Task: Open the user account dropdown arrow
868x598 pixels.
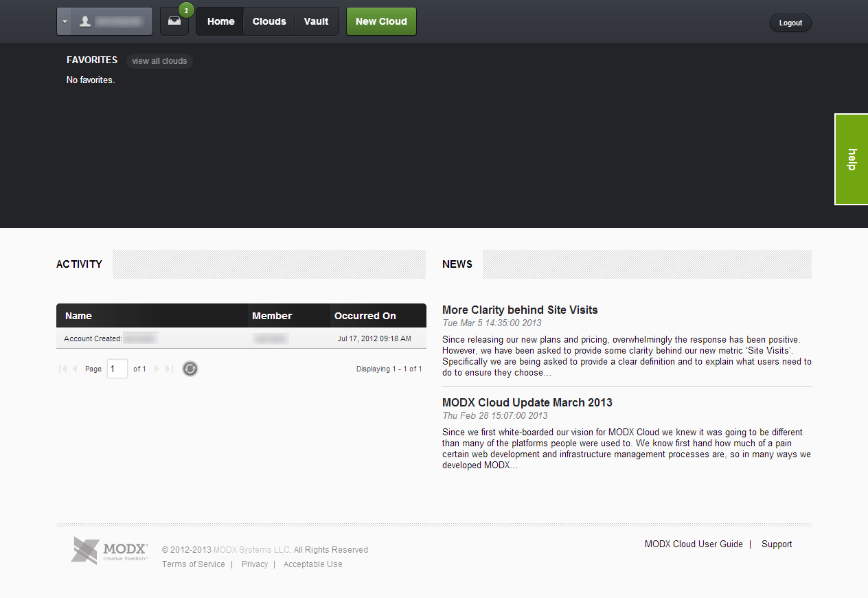Action: 65,21
